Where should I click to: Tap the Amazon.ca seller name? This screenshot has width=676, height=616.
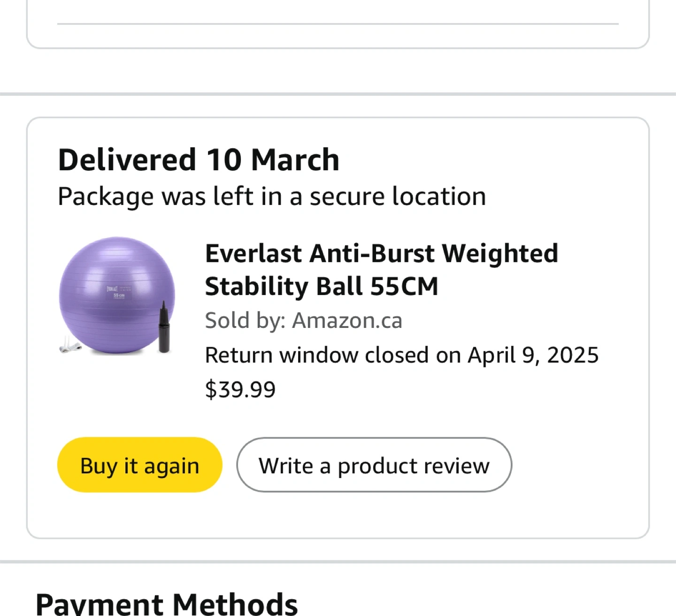pos(347,321)
